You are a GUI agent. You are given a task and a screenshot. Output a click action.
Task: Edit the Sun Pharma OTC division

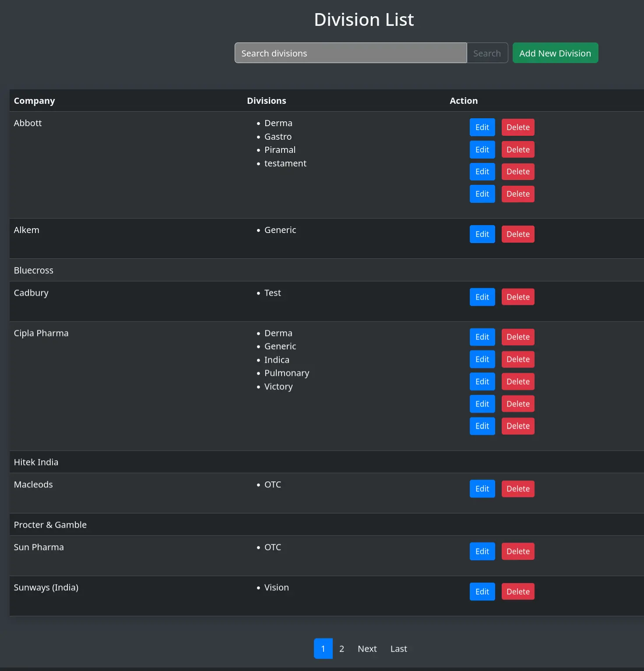click(482, 551)
